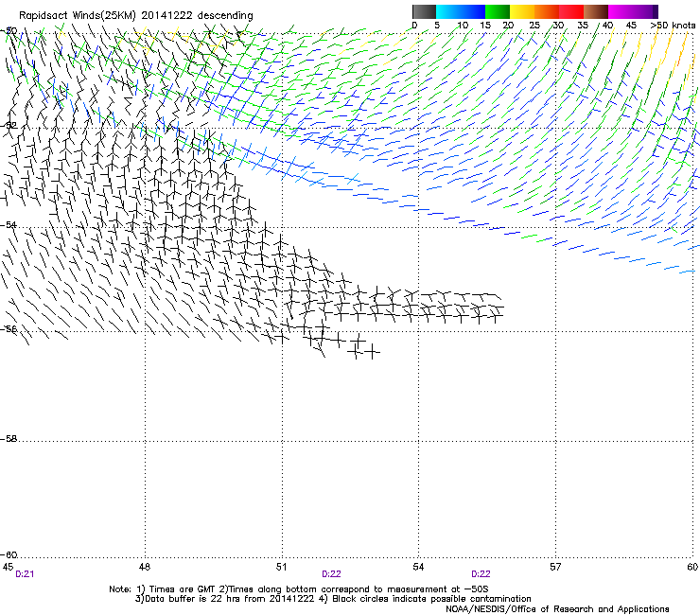700x615 pixels.
Task: Click the magenta 40-45 knots color swatch
Action: 621,11
